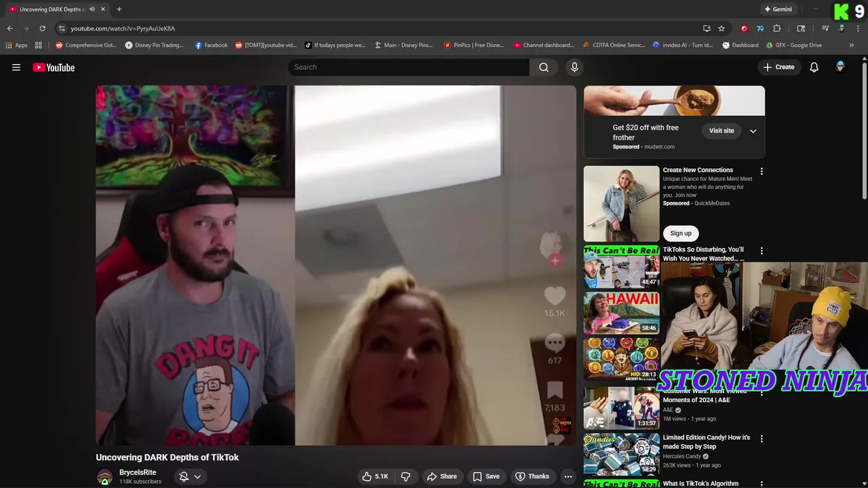Open the tab group grid icon in the bookmarks bar
The image size is (868, 488).
pyautogui.click(x=39, y=45)
